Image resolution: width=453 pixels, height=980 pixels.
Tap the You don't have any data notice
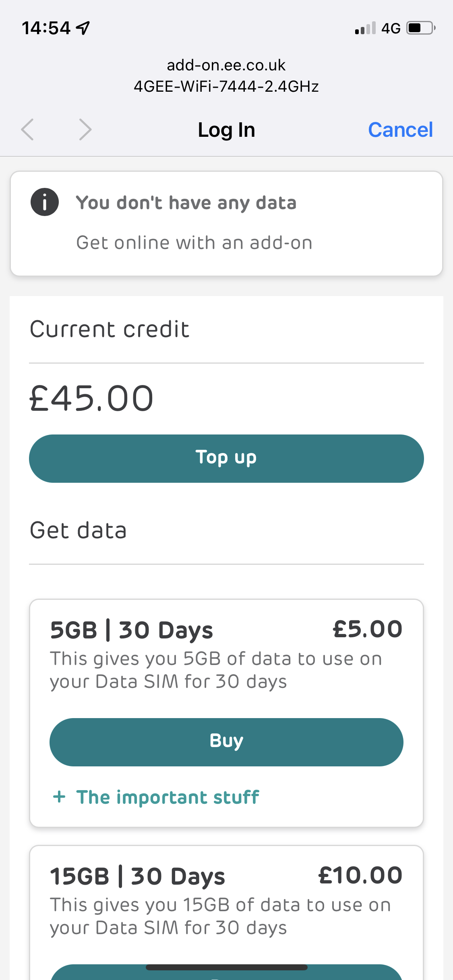point(186,203)
